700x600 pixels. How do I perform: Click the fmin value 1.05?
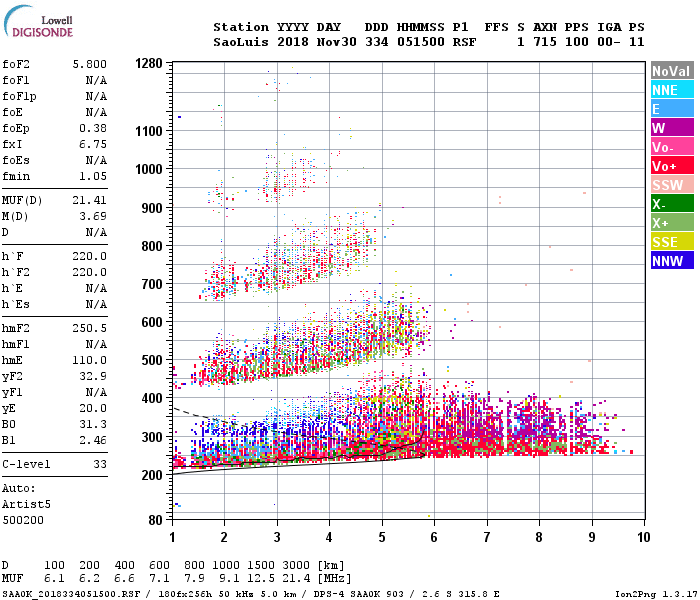93,176
